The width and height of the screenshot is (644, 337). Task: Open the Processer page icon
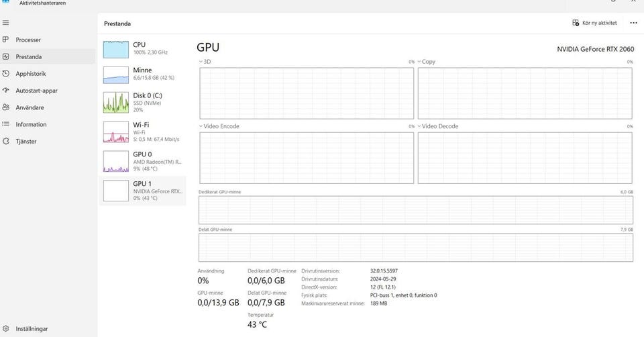click(6, 40)
